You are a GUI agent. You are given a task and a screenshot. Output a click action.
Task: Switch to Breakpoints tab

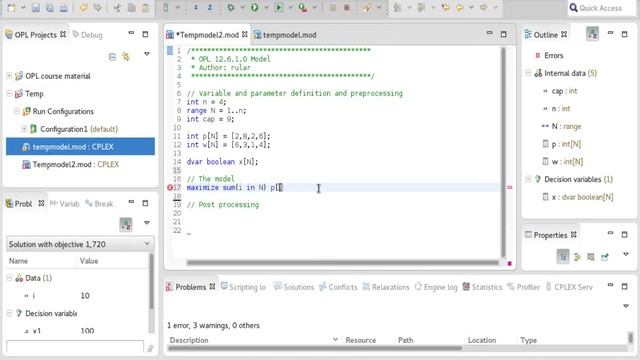coord(99,203)
